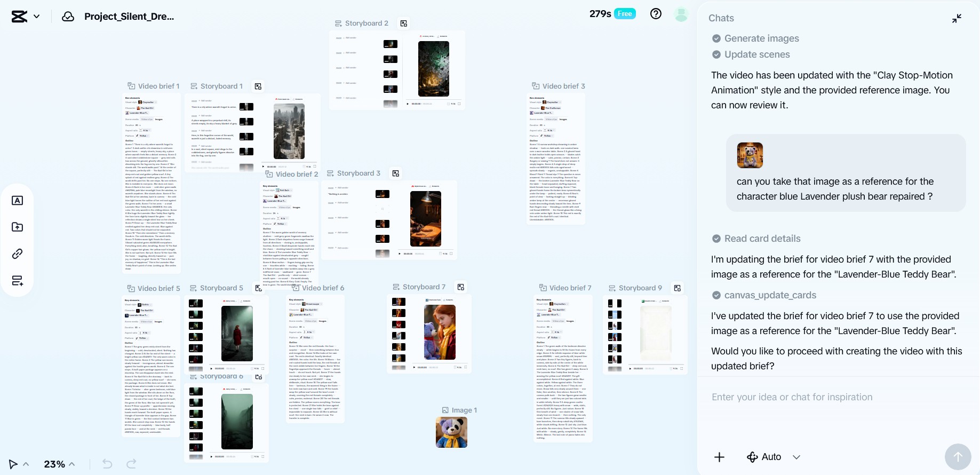The image size is (980, 475).
Task: Collapse the Chats panel
Action: pyautogui.click(x=957, y=18)
